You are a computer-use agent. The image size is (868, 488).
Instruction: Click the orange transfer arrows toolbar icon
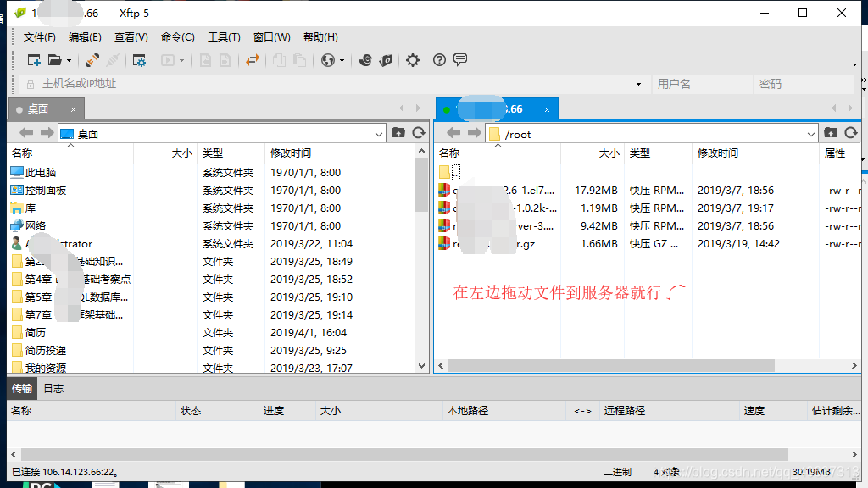click(253, 60)
